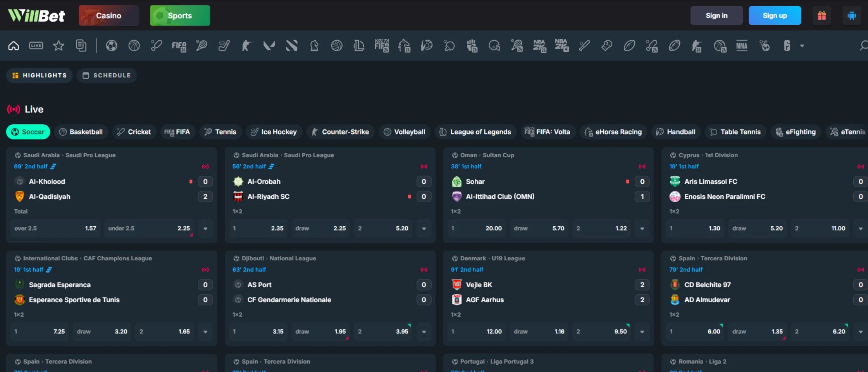This screenshot has height=372, width=868.
Task: Select the chess knight sport icon
Action: (314, 46)
